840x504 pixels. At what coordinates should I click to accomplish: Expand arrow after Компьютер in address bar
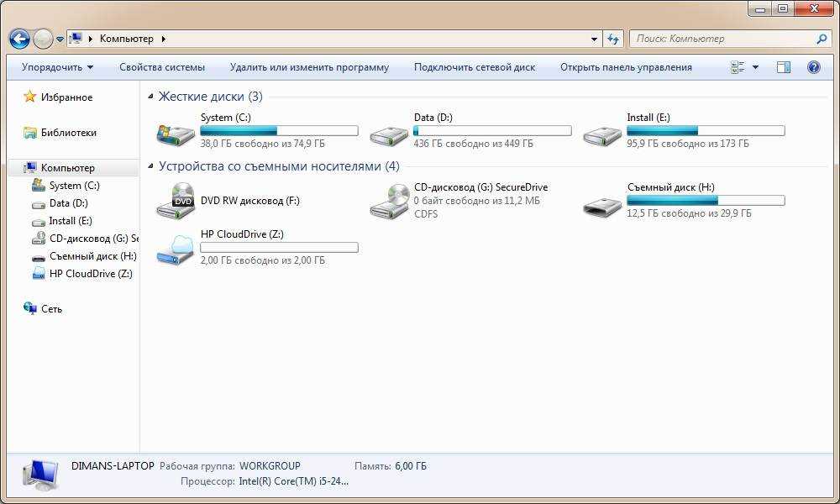coord(164,39)
